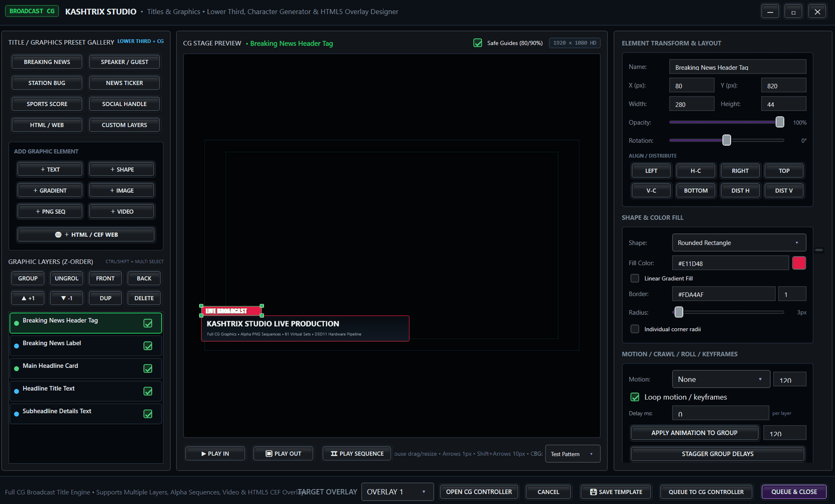The height and width of the screenshot is (504, 835).
Task: Click Queue & Close button
Action: [794, 492]
